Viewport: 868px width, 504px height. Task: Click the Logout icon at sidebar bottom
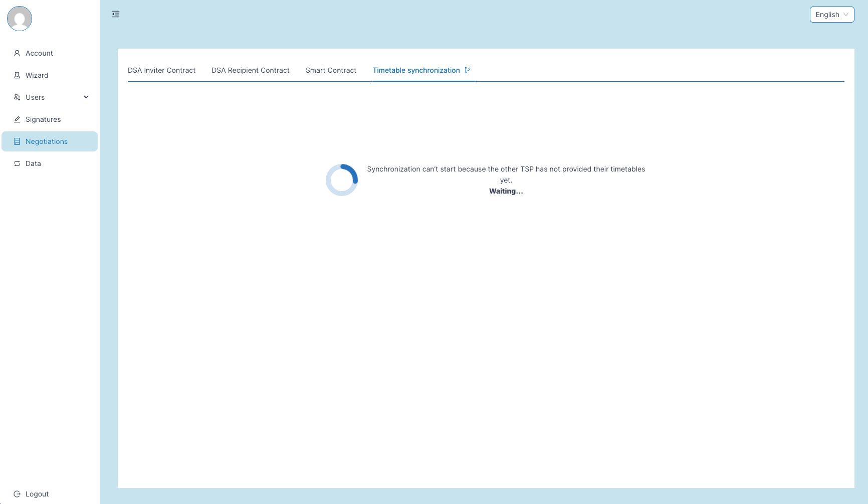[x=17, y=494]
